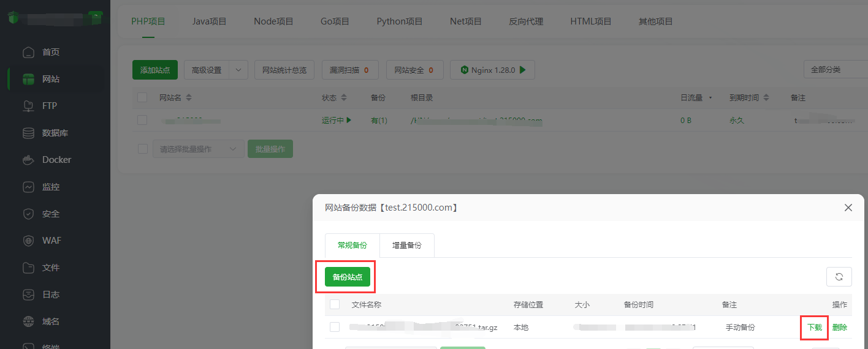Click the 高级设置 button
Image resolution: width=868 pixels, height=349 pixels.
[207, 70]
